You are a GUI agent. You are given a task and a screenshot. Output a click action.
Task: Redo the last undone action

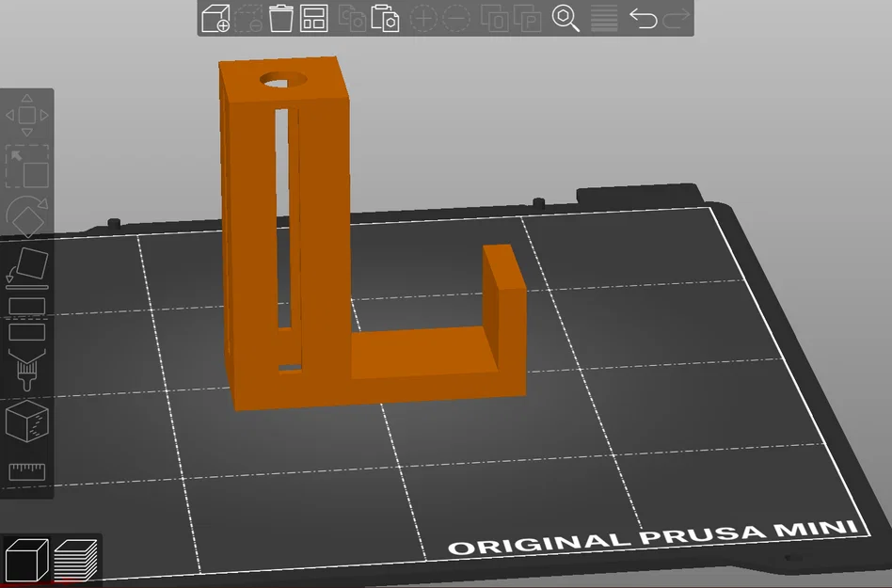[x=677, y=18]
